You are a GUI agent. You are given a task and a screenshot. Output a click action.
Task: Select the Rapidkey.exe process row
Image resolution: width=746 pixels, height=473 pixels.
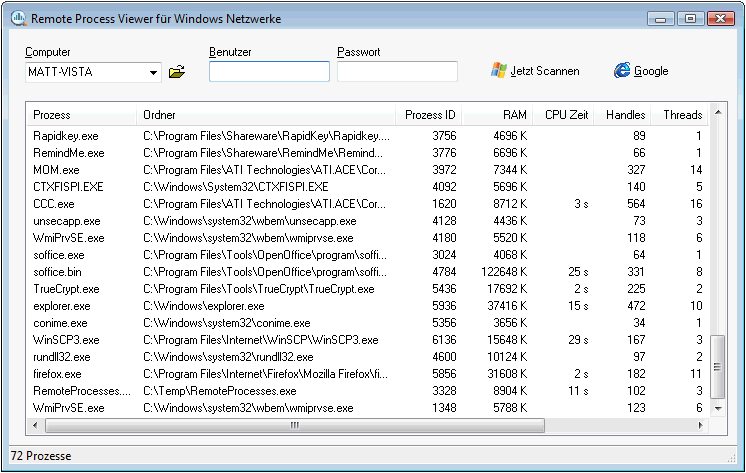368,136
